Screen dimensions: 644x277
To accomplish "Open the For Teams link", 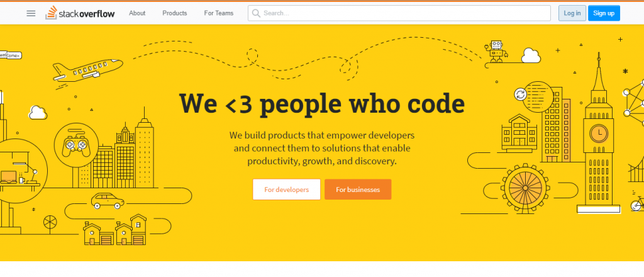I will click(x=218, y=13).
